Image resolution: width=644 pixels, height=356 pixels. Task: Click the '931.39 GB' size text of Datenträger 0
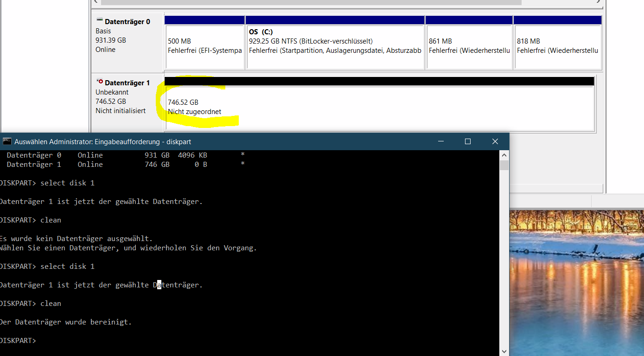click(111, 40)
